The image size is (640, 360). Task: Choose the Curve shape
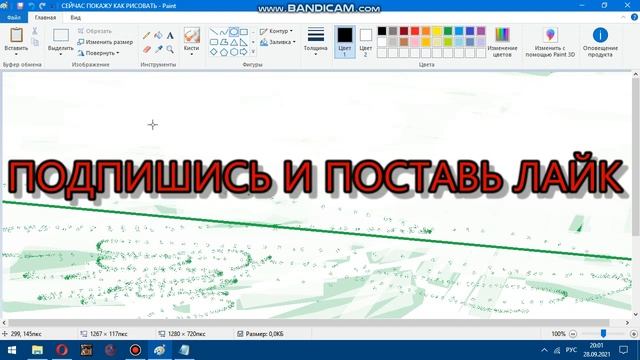224,32
